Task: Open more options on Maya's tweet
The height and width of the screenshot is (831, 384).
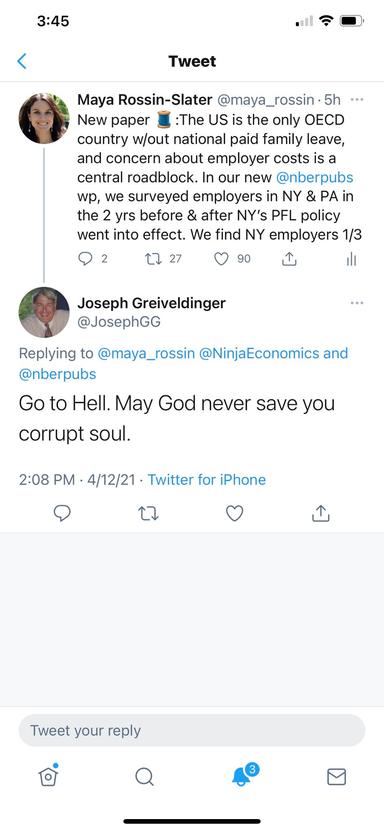Action: [x=357, y=100]
